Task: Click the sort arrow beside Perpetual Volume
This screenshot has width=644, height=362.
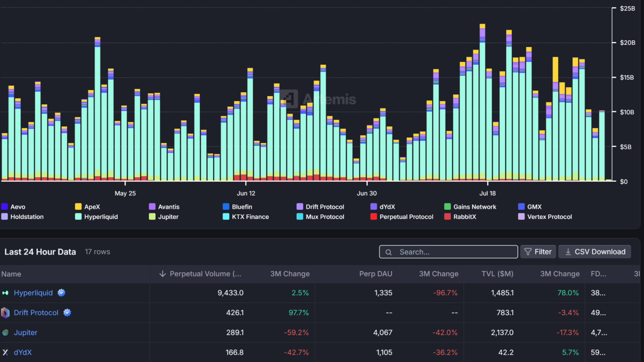Action: [x=163, y=274]
